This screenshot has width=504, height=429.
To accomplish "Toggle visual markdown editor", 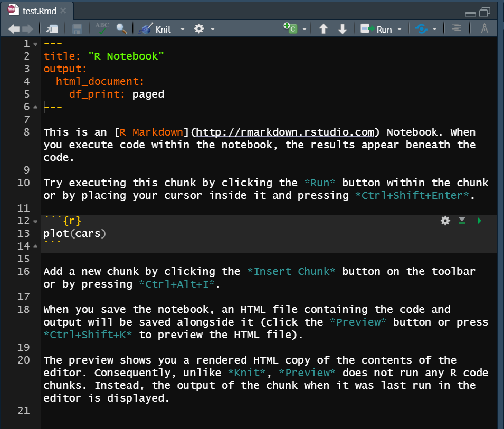I will click(x=484, y=28).
